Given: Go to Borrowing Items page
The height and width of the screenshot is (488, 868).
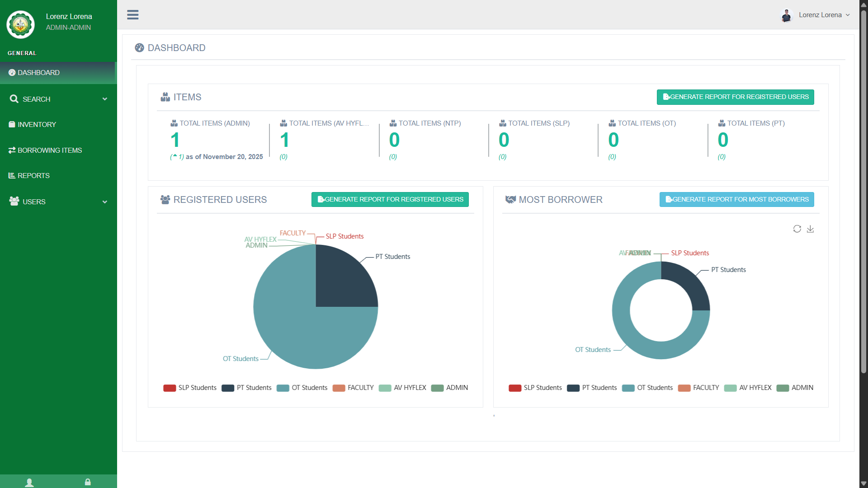Looking at the screenshot, I should (49, 150).
